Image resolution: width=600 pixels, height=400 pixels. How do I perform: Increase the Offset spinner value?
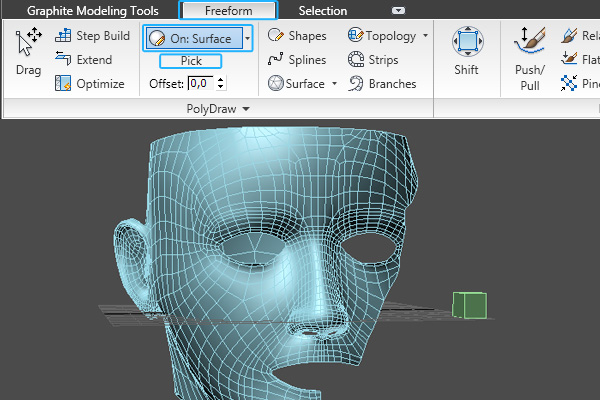pyautogui.click(x=221, y=79)
